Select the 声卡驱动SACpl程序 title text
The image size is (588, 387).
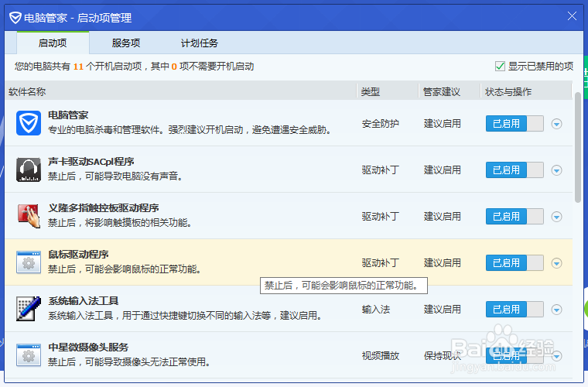click(x=91, y=162)
